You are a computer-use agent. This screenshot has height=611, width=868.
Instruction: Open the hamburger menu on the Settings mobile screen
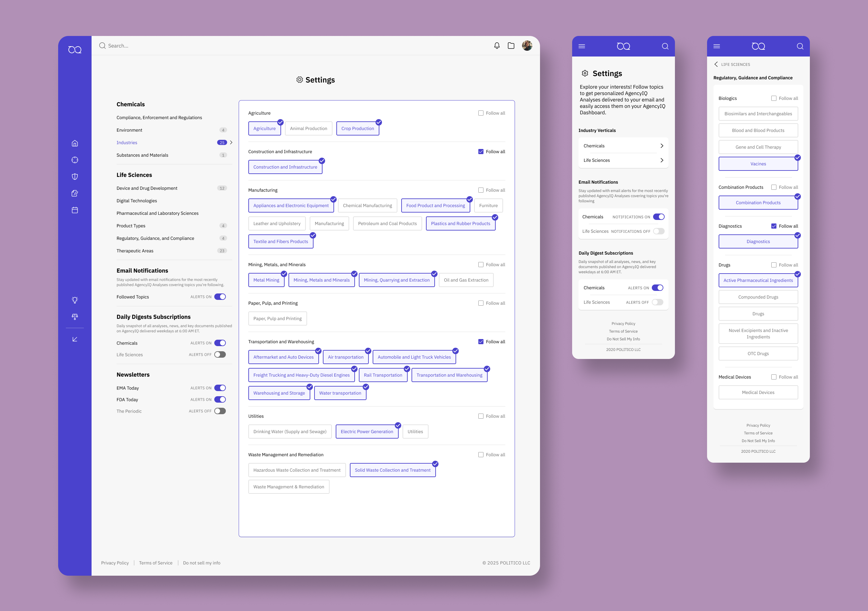coord(581,46)
